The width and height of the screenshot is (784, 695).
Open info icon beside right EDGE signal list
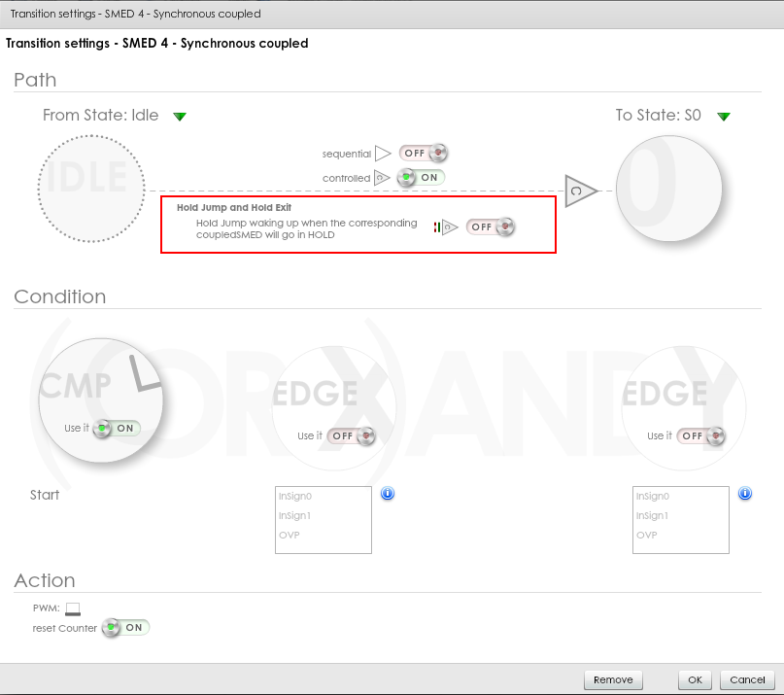click(745, 494)
